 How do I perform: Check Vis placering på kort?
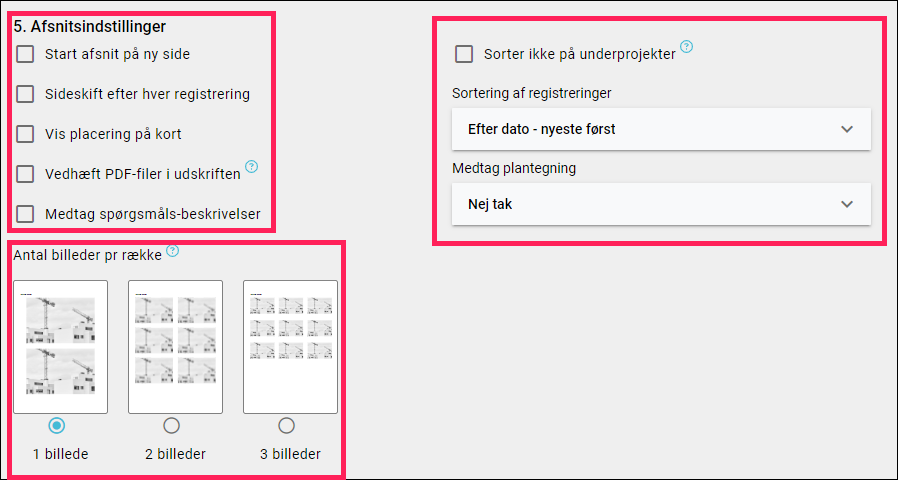point(25,134)
